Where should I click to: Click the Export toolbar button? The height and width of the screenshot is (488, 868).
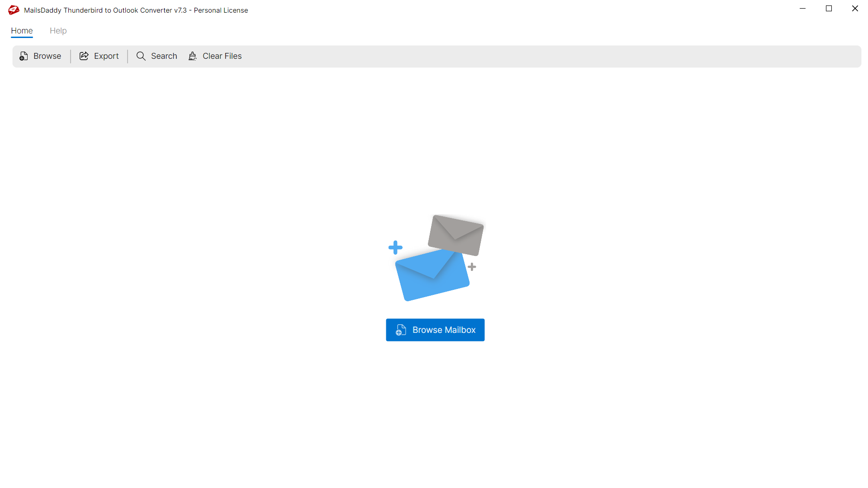click(99, 56)
